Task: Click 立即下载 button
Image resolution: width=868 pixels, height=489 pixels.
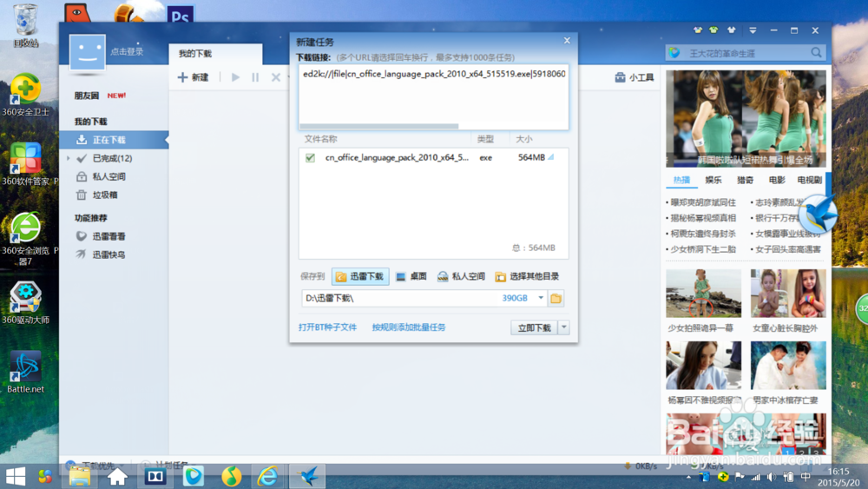Action: [x=534, y=327]
